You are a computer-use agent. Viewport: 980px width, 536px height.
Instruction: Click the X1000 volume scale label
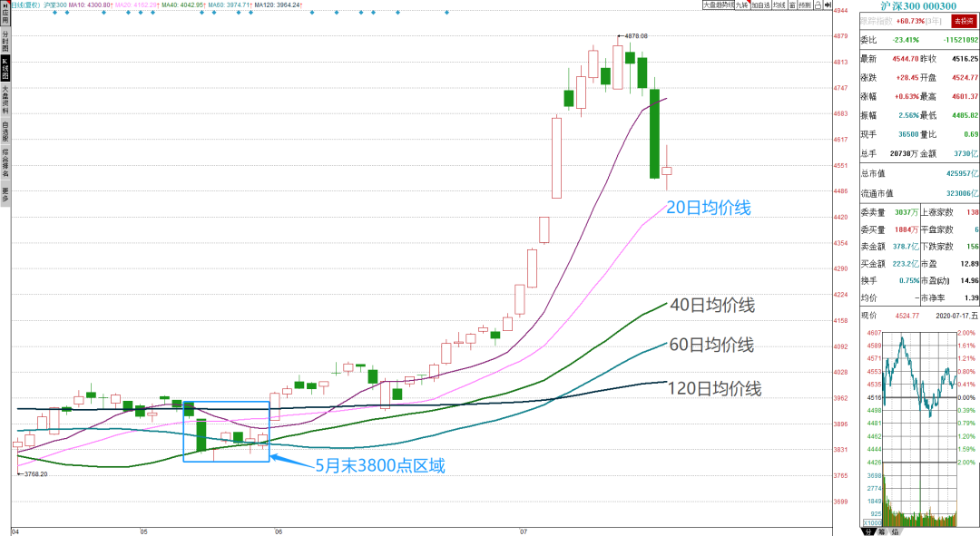[873, 523]
